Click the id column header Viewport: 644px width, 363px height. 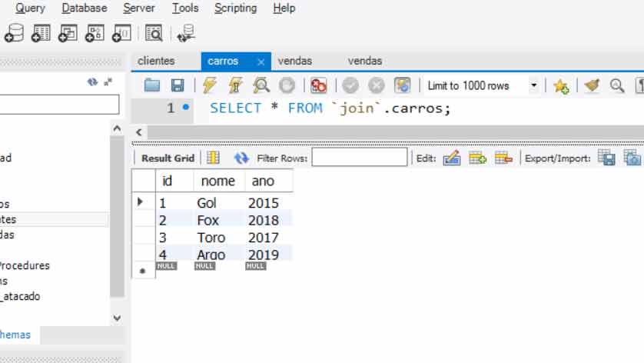174,181
